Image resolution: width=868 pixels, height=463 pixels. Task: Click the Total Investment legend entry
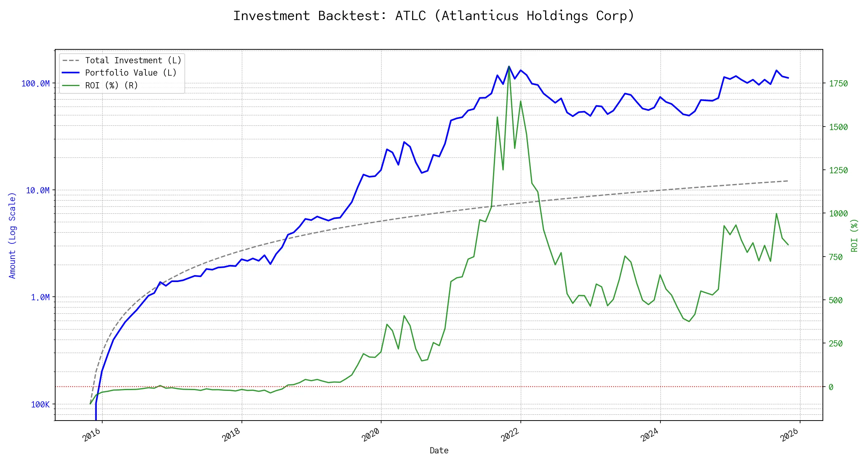point(133,61)
